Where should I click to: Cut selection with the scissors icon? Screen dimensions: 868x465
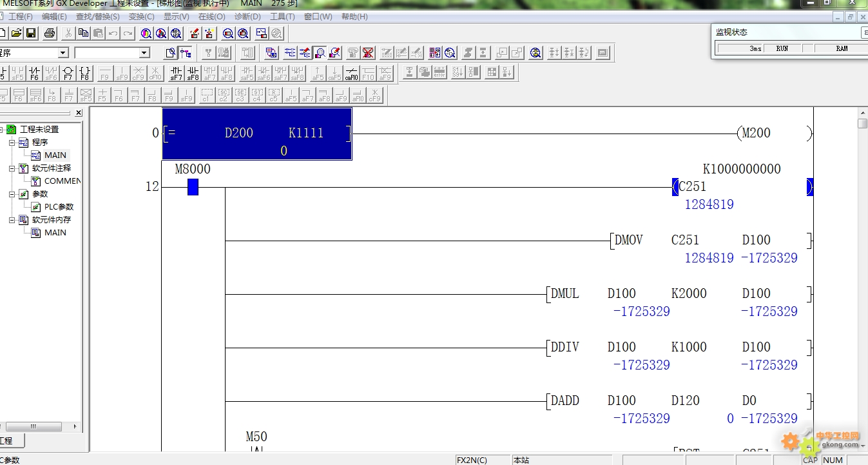pyautogui.click(x=68, y=33)
